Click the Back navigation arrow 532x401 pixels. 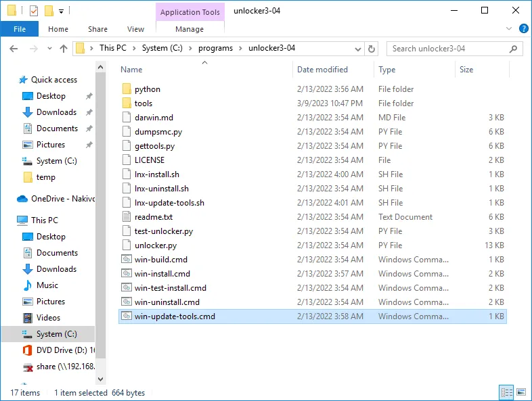[14, 49]
